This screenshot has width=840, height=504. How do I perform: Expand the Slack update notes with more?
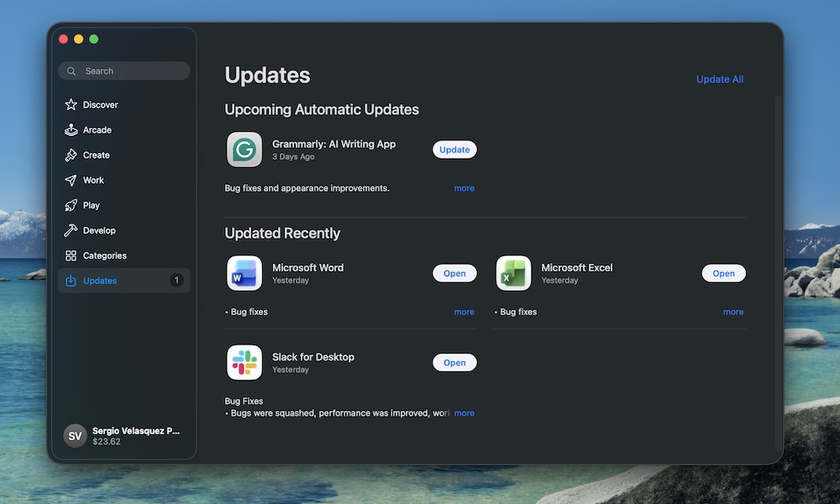coord(464,412)
